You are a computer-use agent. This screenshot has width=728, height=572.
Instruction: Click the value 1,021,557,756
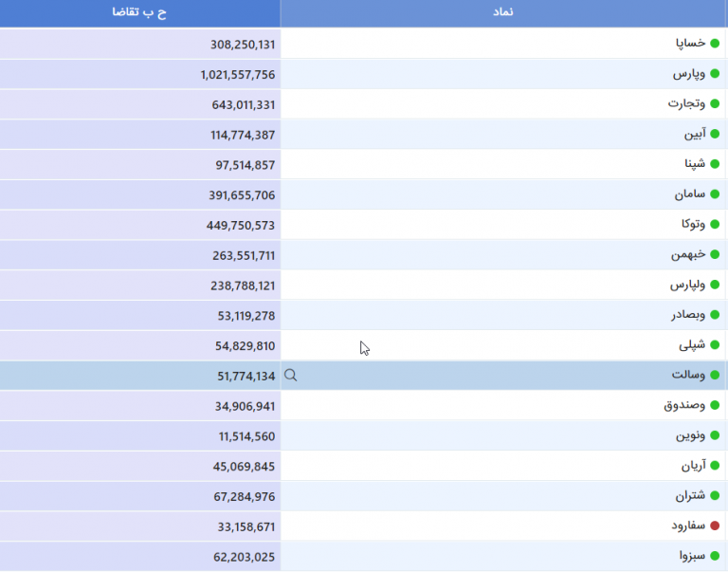(x=238, y=75)
